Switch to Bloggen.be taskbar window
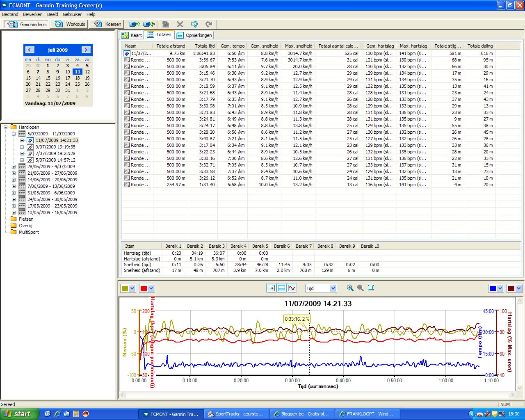 point(302,414)
